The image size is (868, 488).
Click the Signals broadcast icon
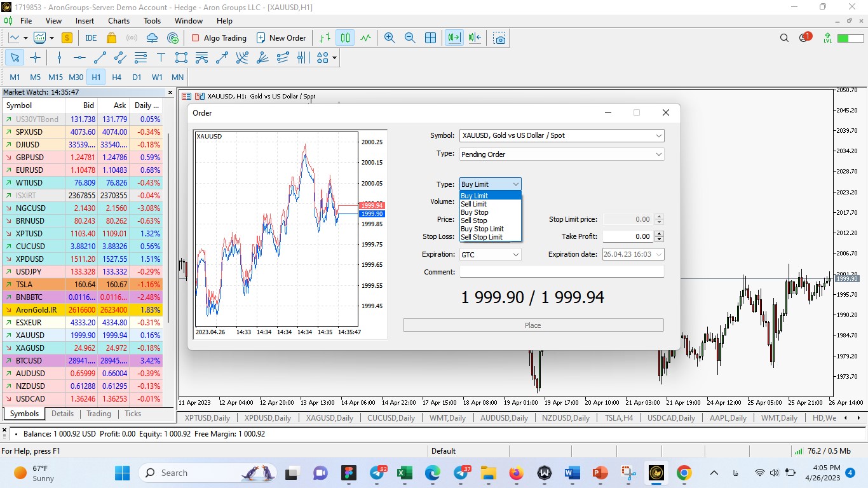(x=132, y=38)
